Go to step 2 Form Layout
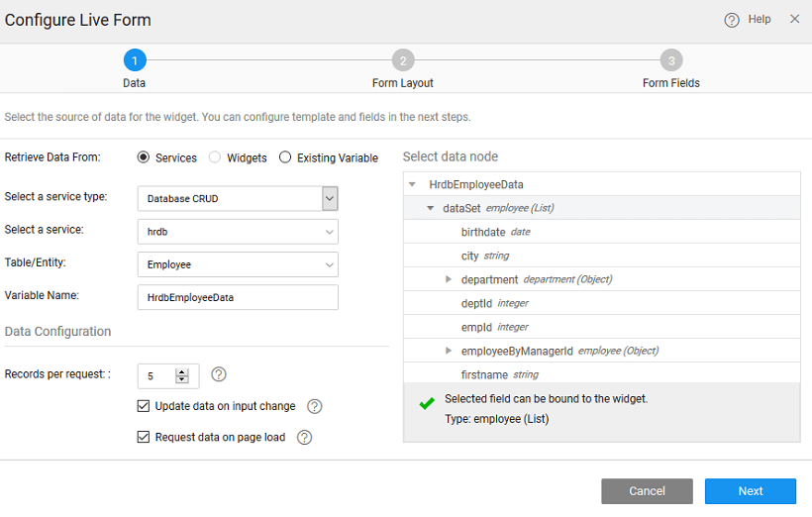Screen dimensions: 812x517 tap(402, 60)
